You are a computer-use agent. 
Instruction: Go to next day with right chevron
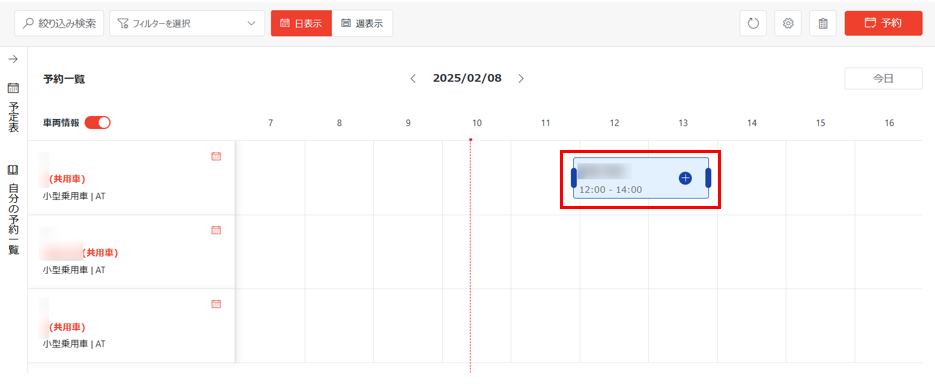coord(521,79)
